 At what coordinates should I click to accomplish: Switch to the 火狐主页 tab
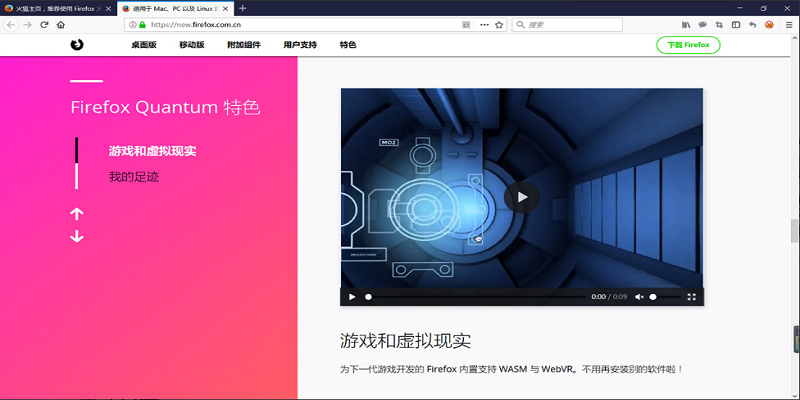55,8
